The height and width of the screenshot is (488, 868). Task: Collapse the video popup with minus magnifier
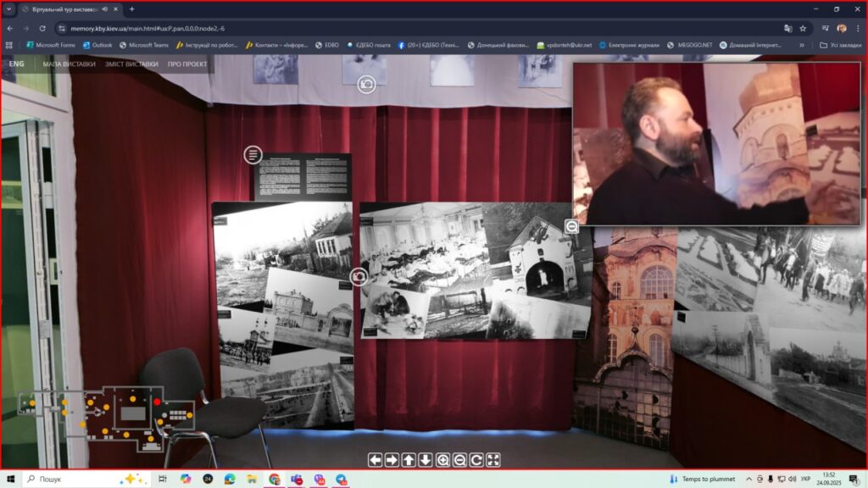point(572,226)
